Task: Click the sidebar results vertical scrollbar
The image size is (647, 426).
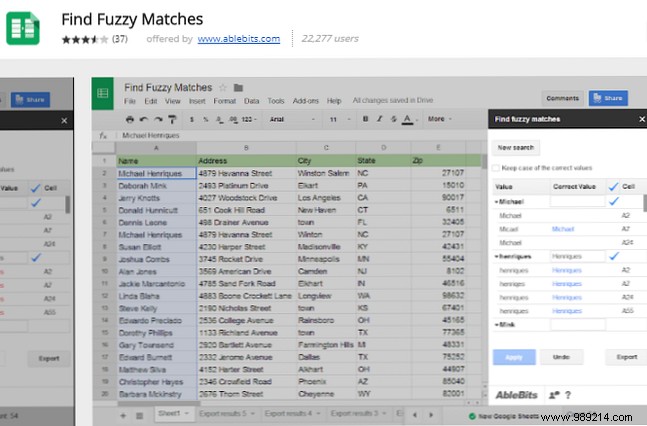Action: pyautogui.click(x=645, y=203)
